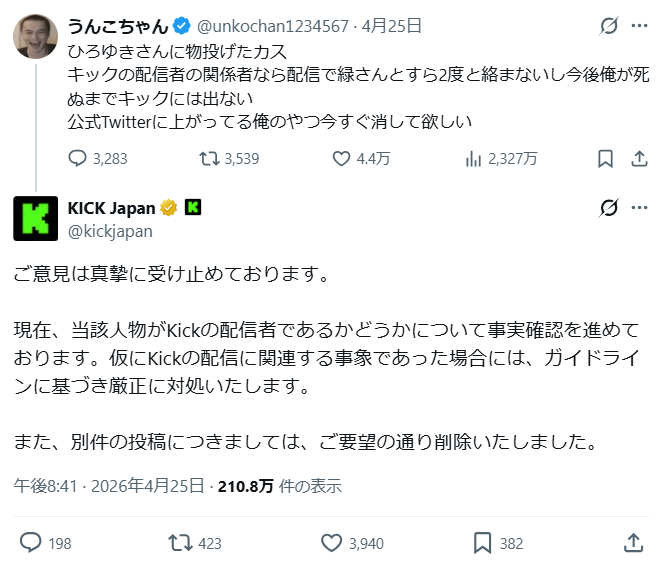Bookmark KICK Japan's post with 382 bookmarks

[482, 542]
